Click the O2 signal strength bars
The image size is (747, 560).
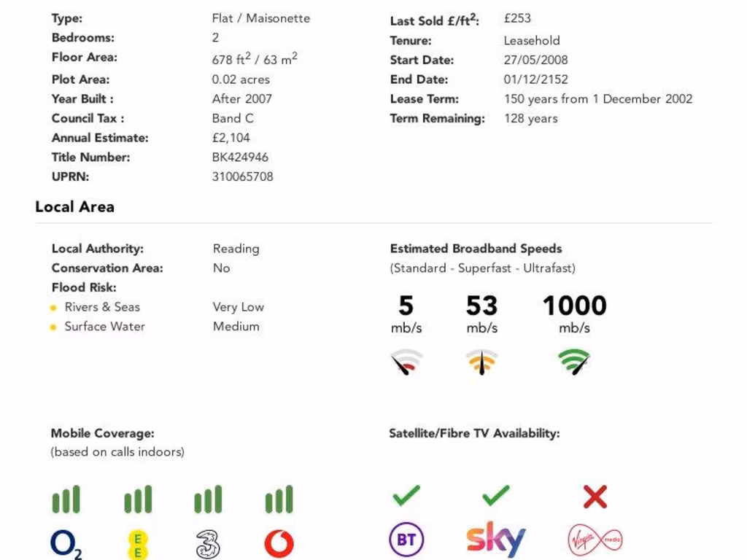pyautogui.click(x=66, y=500)
